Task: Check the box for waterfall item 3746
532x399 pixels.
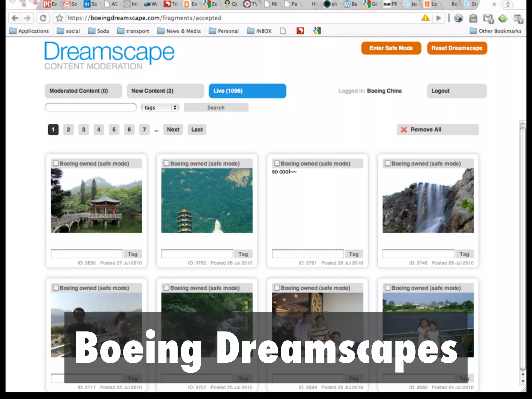Action: (388, 163)
